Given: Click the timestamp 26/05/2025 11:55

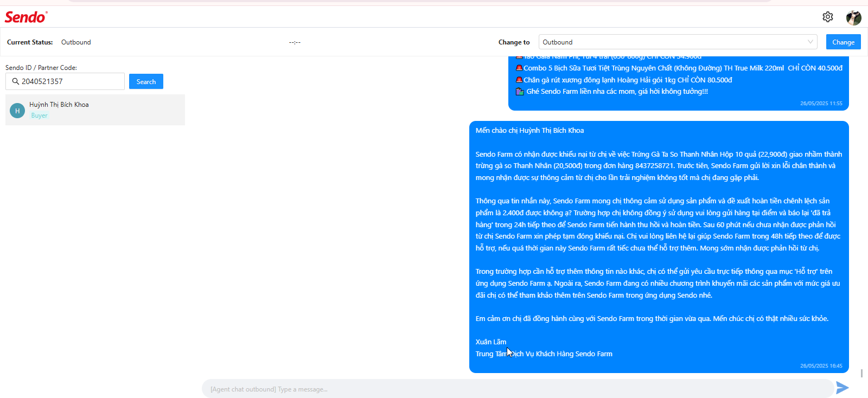Looking at the screenshot, I should click(821, 103).
